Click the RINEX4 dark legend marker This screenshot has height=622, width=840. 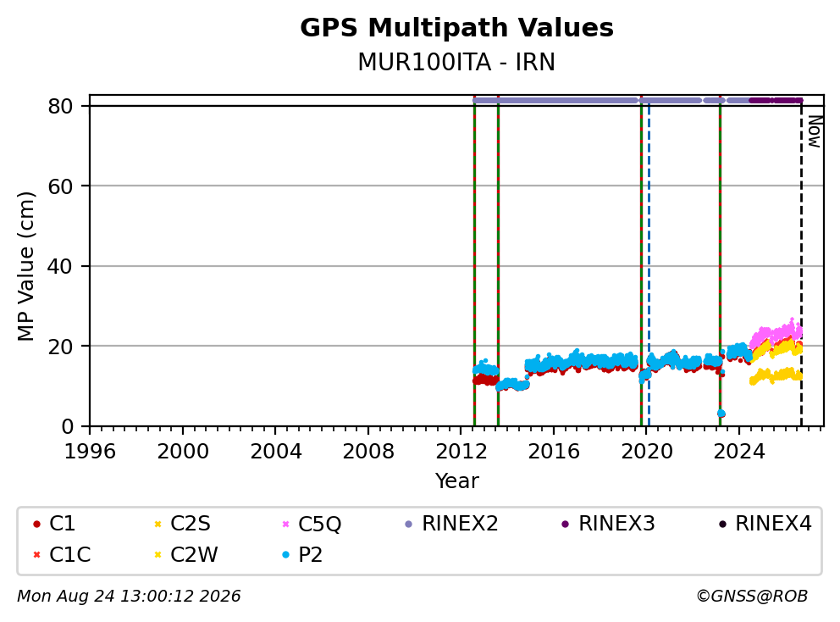coord(722,524)
